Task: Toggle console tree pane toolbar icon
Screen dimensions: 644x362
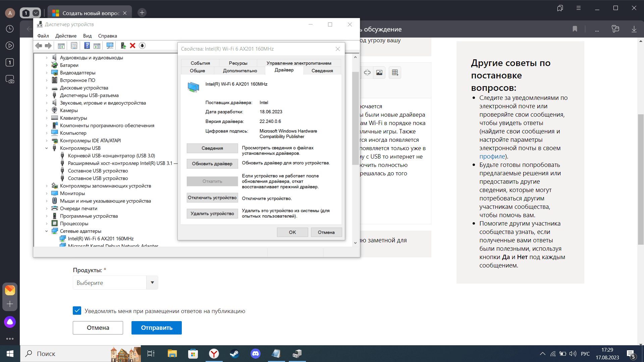Action: point(61,46)
